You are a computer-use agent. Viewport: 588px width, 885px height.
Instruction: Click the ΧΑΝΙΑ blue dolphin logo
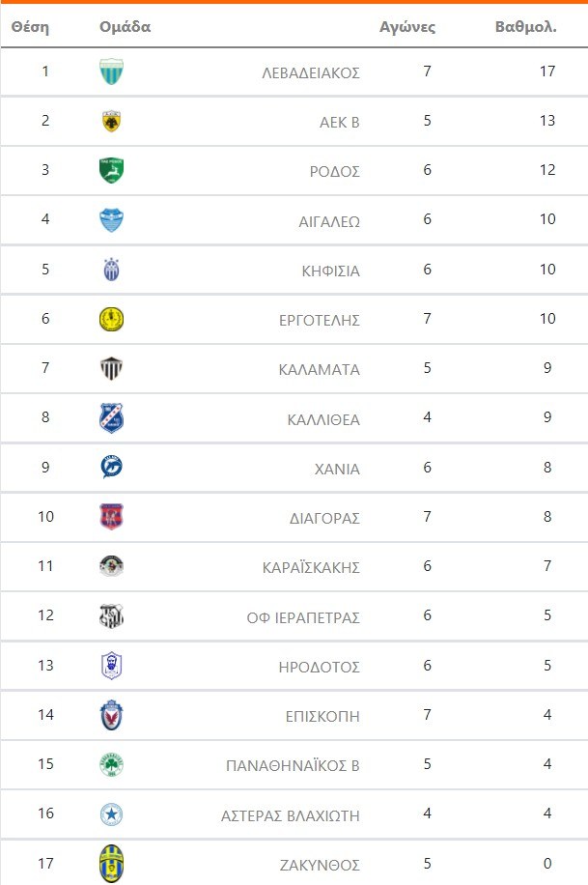point(111,468)
